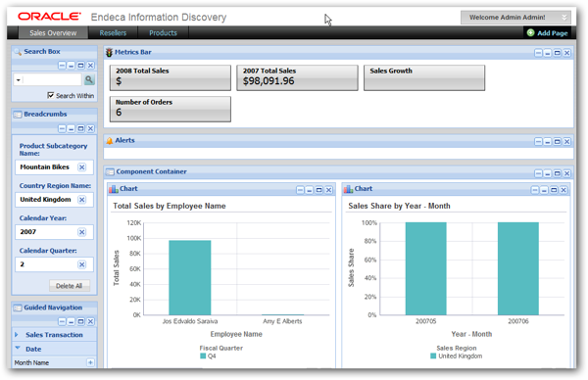Click the Sales Growth metric tile
The width and height of the screenshot is (588, 380).
424,77
